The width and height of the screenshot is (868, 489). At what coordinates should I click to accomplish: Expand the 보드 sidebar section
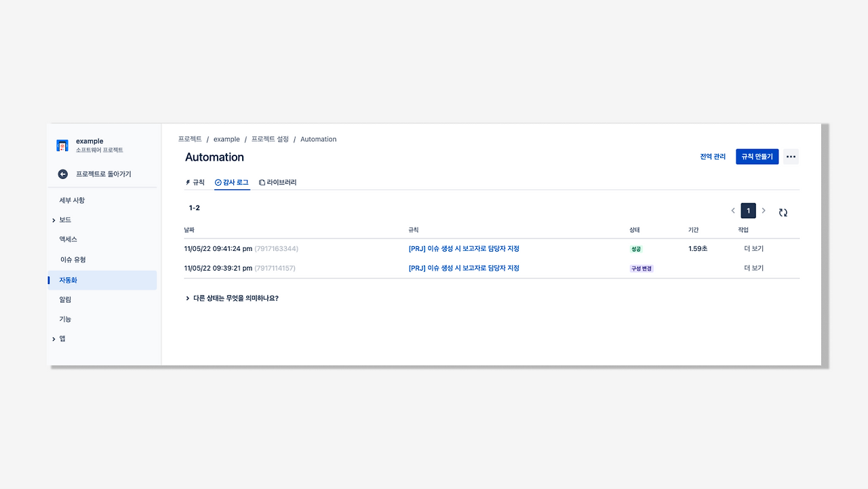(54, 220)
